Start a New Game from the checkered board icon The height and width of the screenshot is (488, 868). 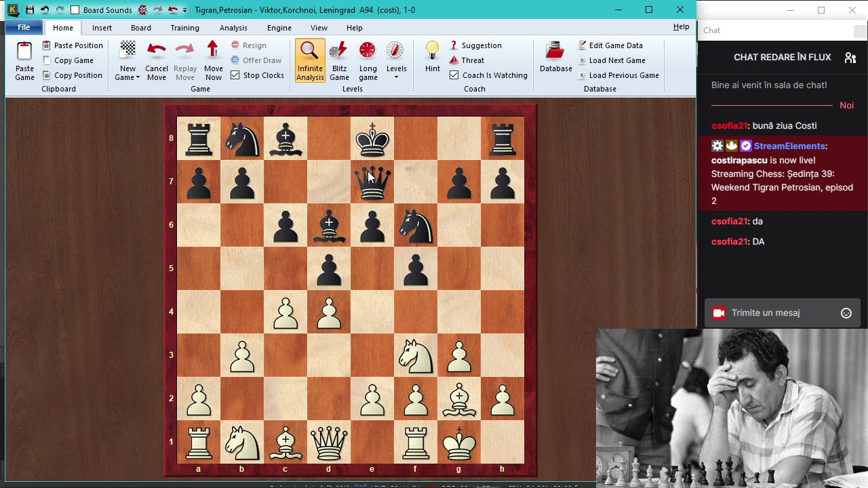(127, 51)
